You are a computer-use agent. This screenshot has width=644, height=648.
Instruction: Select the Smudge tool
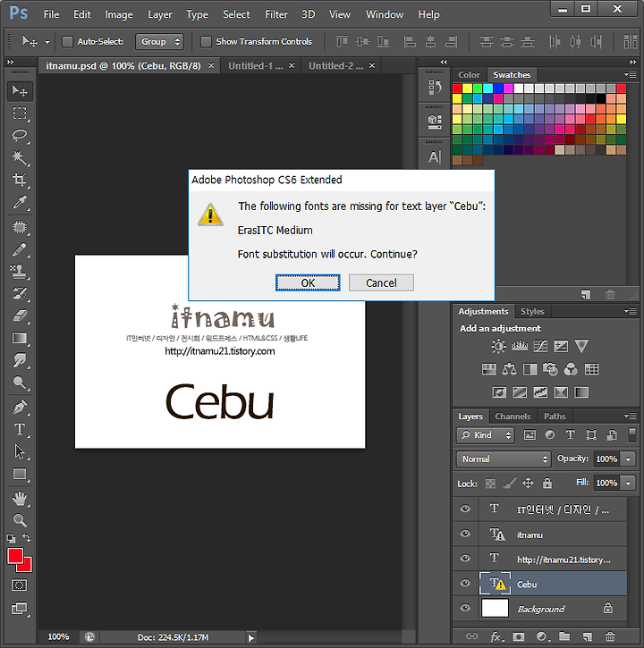click(20, 360)
